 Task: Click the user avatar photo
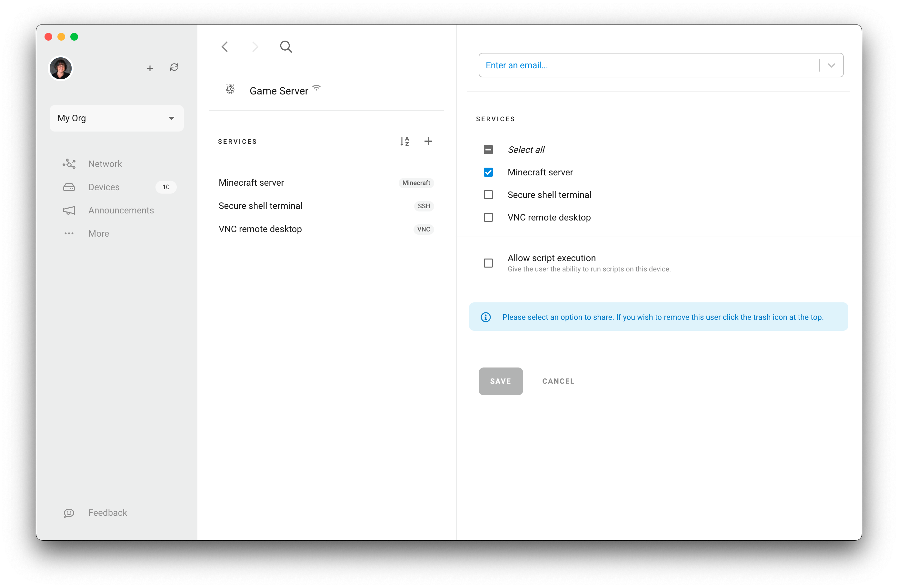tap(60, 68)
